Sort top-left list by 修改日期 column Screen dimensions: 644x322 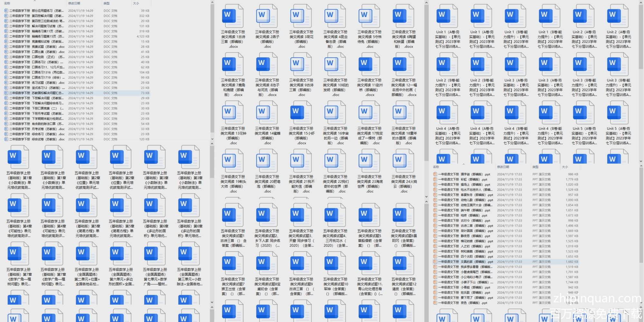[74, 3]
